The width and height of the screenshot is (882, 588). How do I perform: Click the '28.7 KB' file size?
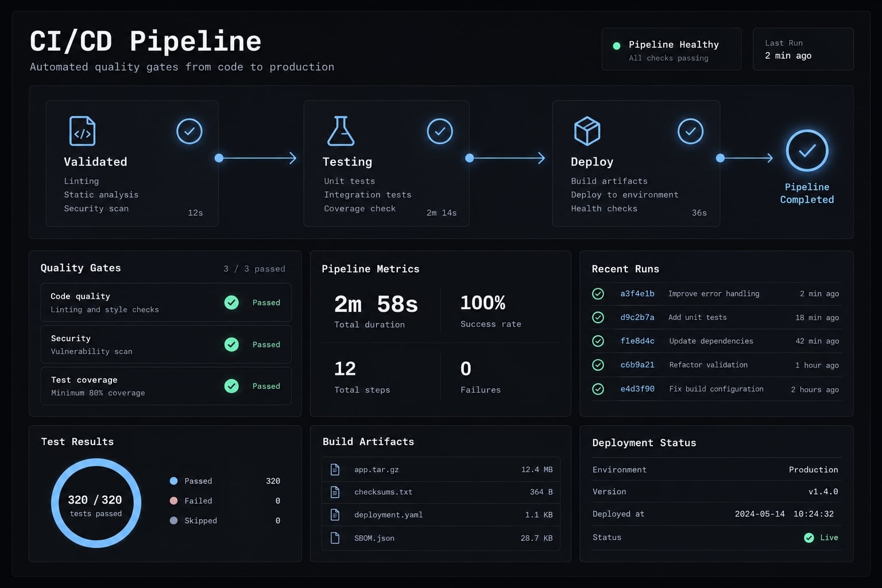pyautogui.click(x=536, y=538)
